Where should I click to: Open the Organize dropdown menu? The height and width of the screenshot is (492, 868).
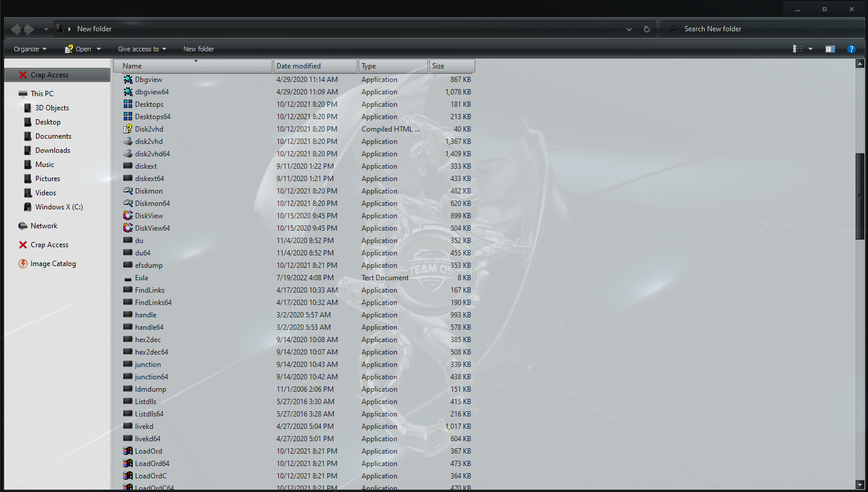click(30, 49)
